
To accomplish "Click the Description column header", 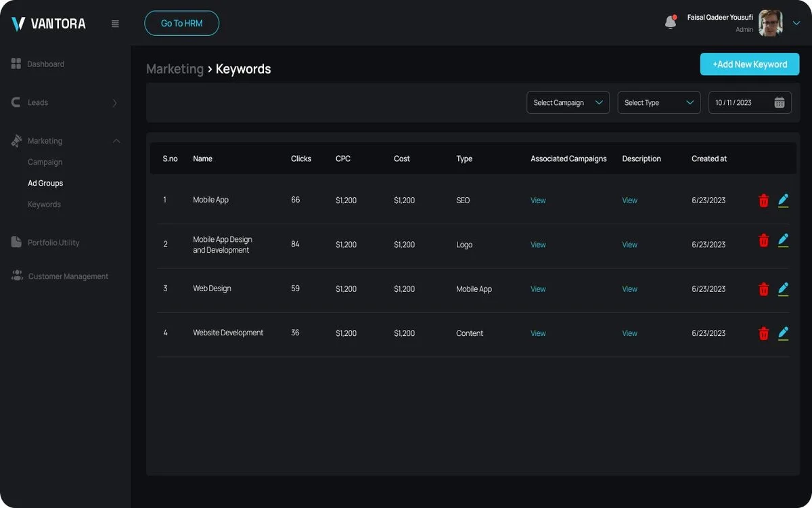I will coord(641,158).
